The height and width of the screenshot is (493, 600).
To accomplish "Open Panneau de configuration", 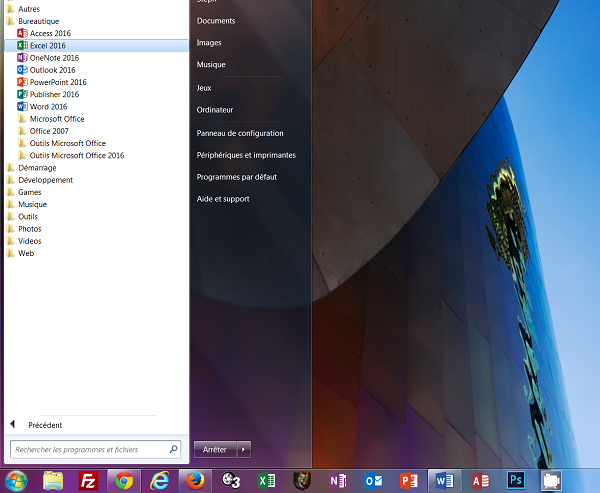I will tap(240, 133).
